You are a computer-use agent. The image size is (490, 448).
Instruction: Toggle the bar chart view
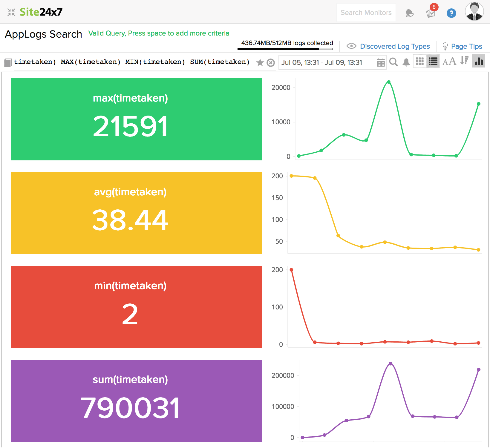click(478, 61)
